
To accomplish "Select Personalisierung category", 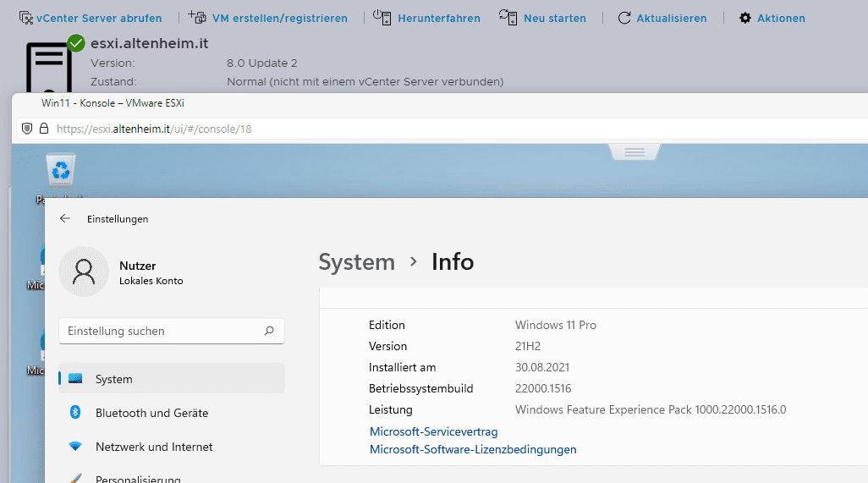I will [172, 477].
